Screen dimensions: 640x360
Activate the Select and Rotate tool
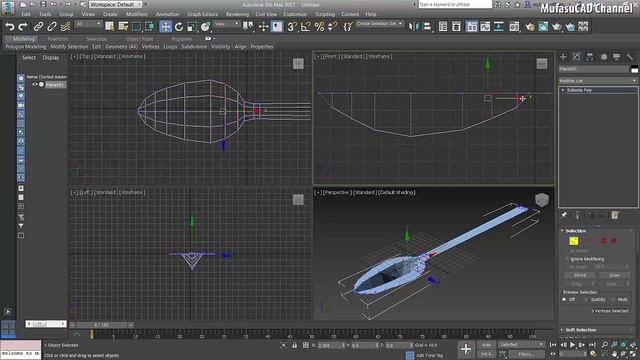(179, 27)
